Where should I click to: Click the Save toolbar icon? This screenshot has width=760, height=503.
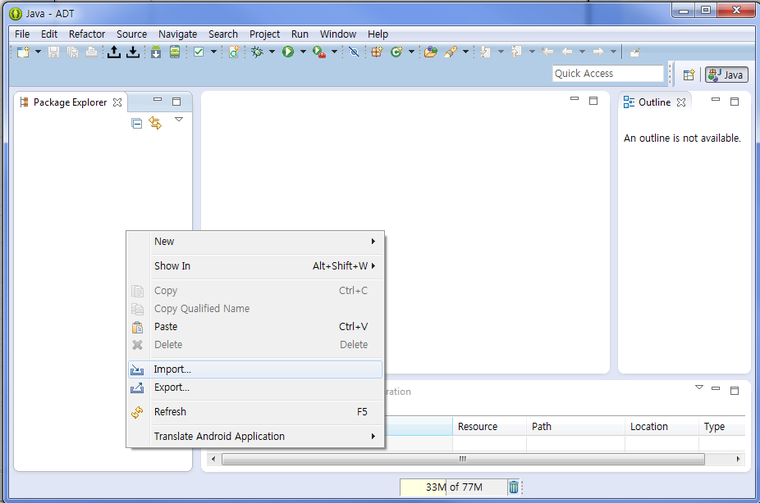pos(54,52)
